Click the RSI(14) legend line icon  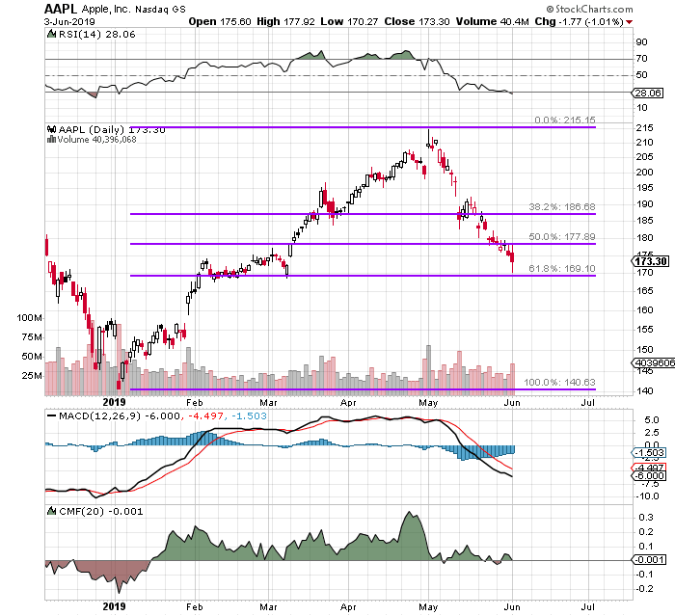pyautogui.click(x=50, y=32)
